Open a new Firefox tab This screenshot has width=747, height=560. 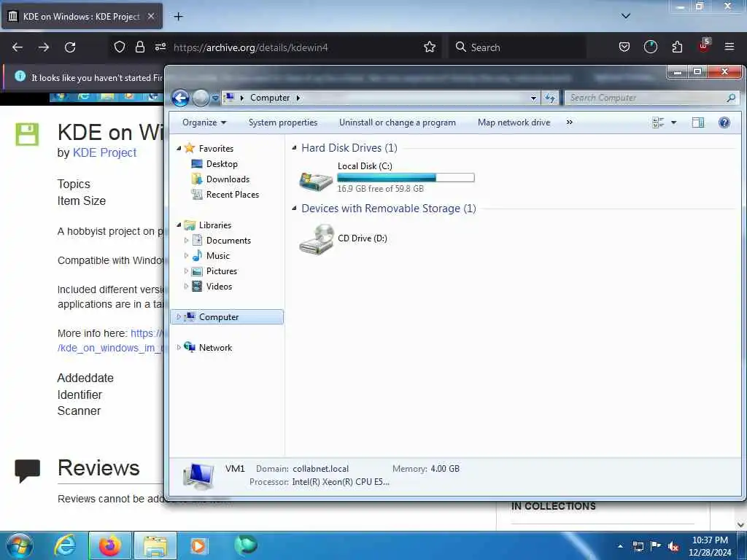tap(178, 17)
